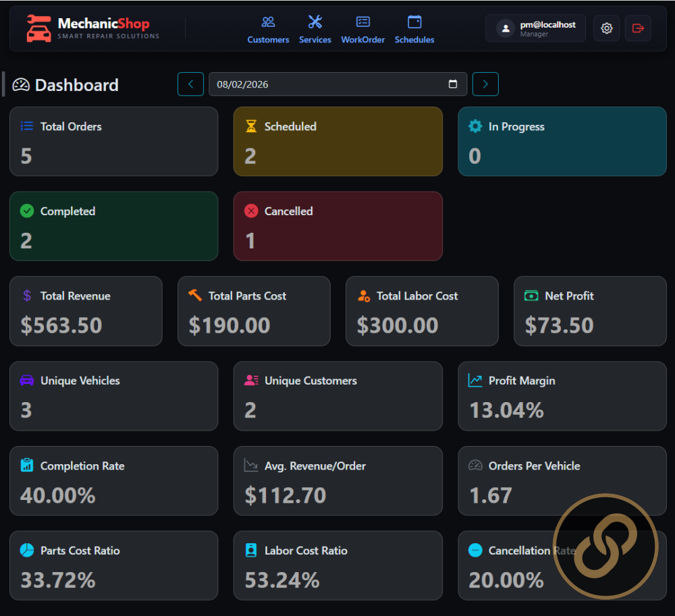675x616 pixels.
Task: Open the pm@localhost Manager profile menu
Action: [535, 28]
